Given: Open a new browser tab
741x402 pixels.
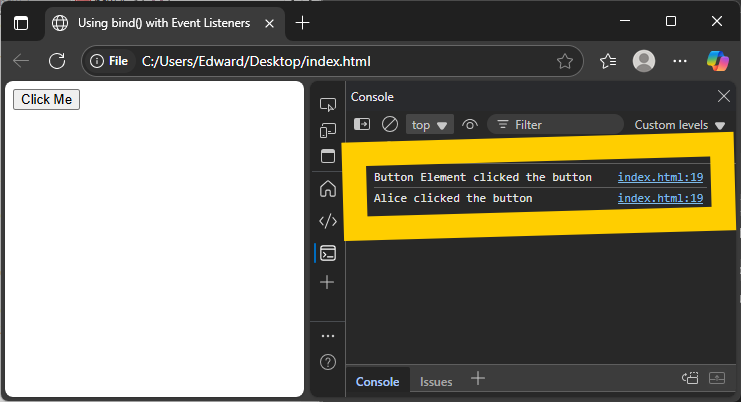Looking at the screenshot, I should (x=302, y=23).
